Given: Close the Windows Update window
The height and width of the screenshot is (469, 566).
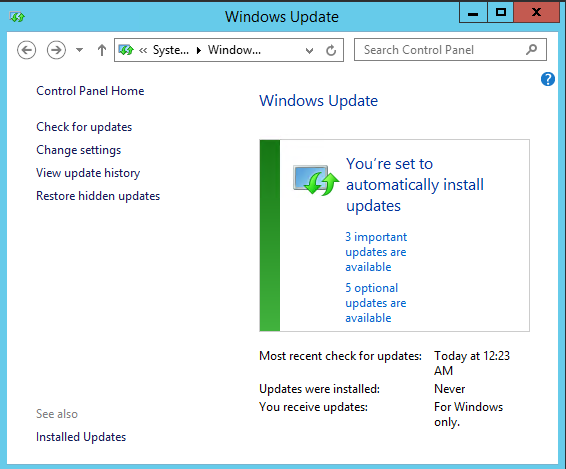Looking at the screenshot, I should (x=536, y=13).
